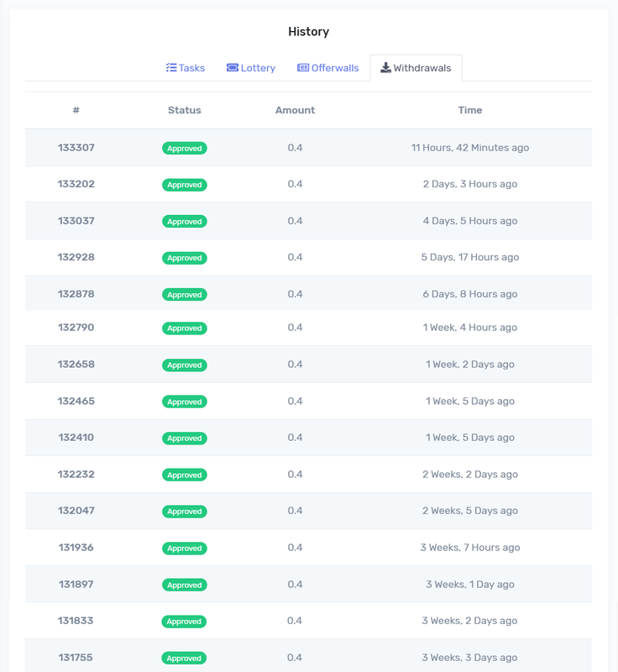The width and height of the screenshot is (618, 672).
Task: Click '1 Week, 4 Hours ago' time
Action: coord(470,328)
